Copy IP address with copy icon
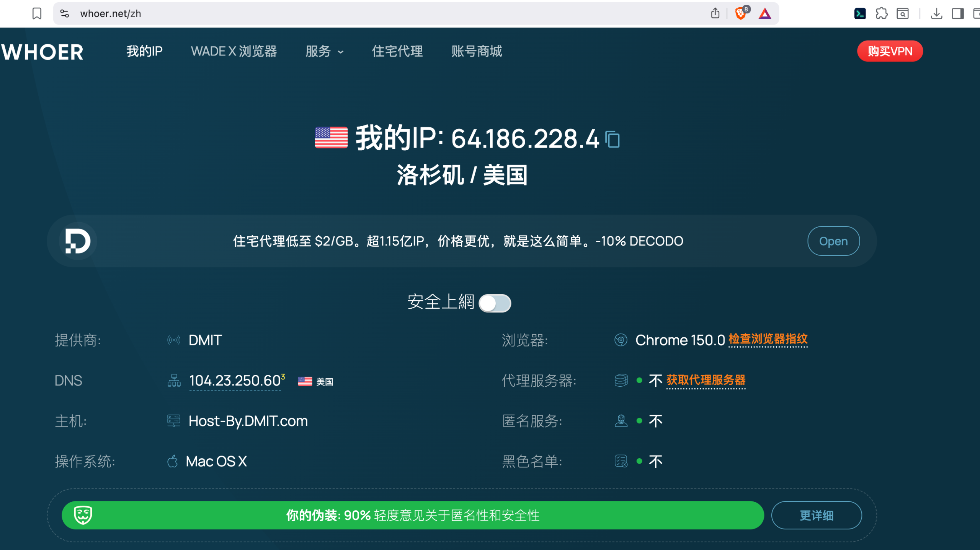Viewport: 980px width, 550px height. (x=612, y=139)
